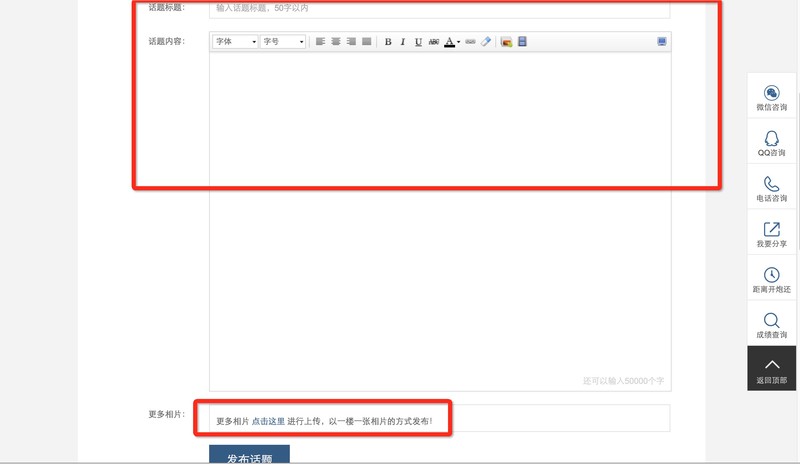
Task: Align text left in the editor
Action: 321,42
